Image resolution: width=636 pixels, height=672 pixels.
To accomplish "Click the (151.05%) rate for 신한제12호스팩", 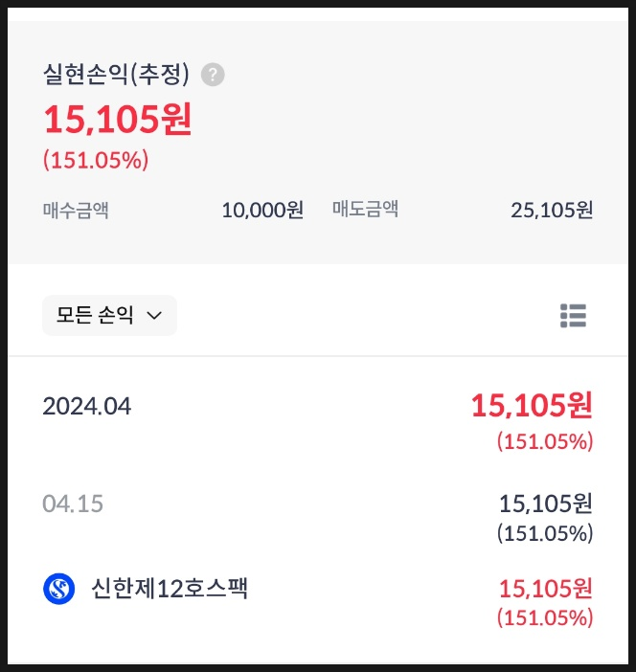I will point(545,618).
